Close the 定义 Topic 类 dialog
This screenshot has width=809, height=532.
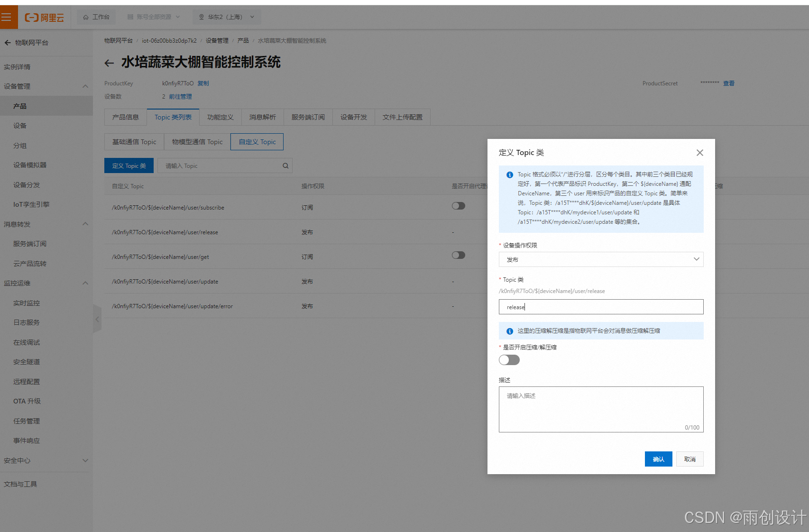(699, 153)
